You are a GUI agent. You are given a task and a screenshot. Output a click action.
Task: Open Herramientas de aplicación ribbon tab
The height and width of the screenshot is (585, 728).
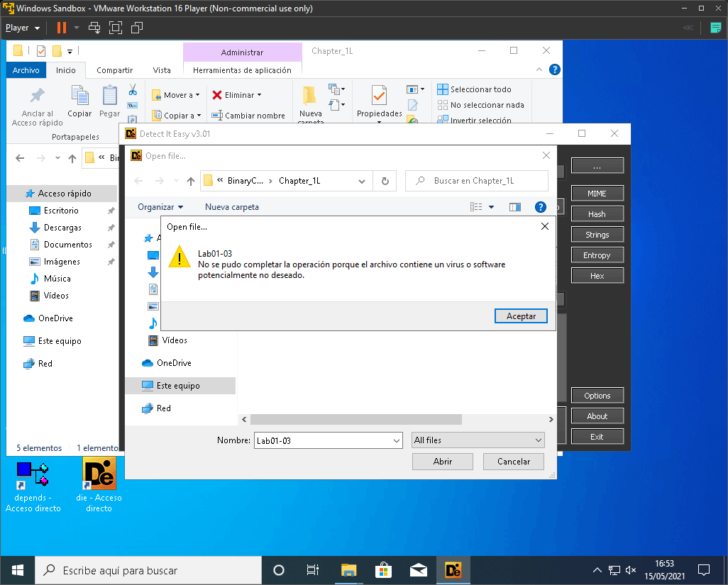tap(242, 70)
